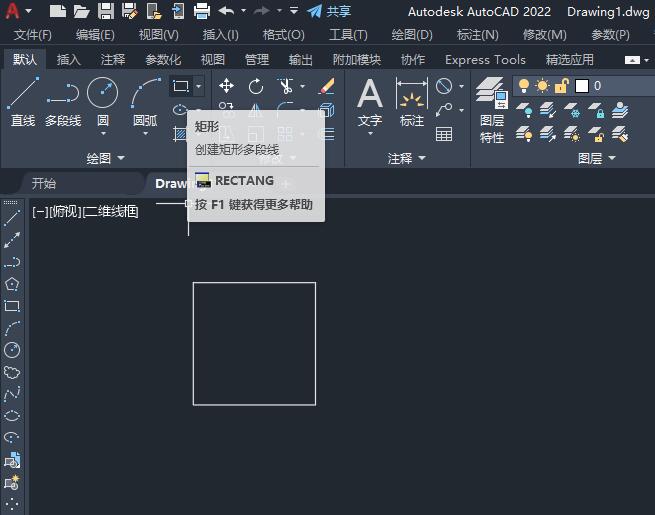The height and width of the screenshot is (515, 655).
Task: Switch to the 注释 ribbon tab
Action: pyautogui.click(x=113, y=60)
